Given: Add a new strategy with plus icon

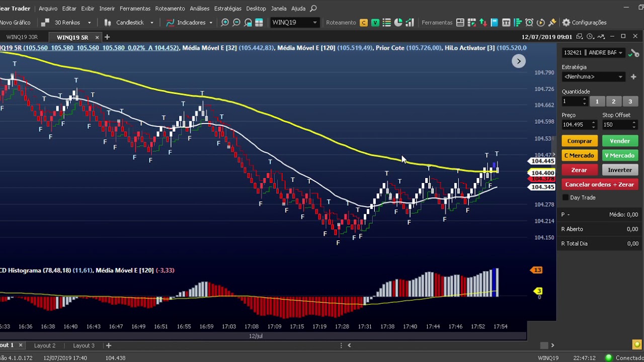Looking at the screenshot, I should 633,77.
